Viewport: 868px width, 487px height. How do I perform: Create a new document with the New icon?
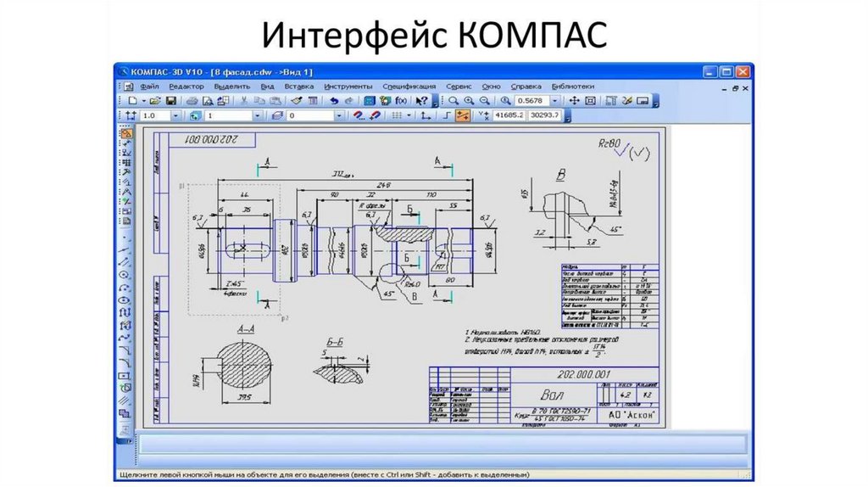tap(133, 101)
